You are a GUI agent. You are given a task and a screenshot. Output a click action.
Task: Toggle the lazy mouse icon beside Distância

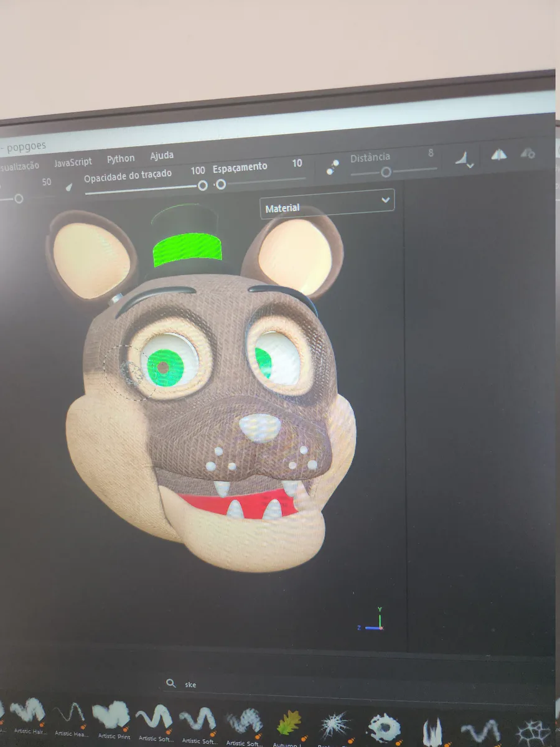[x=333, y=167]
